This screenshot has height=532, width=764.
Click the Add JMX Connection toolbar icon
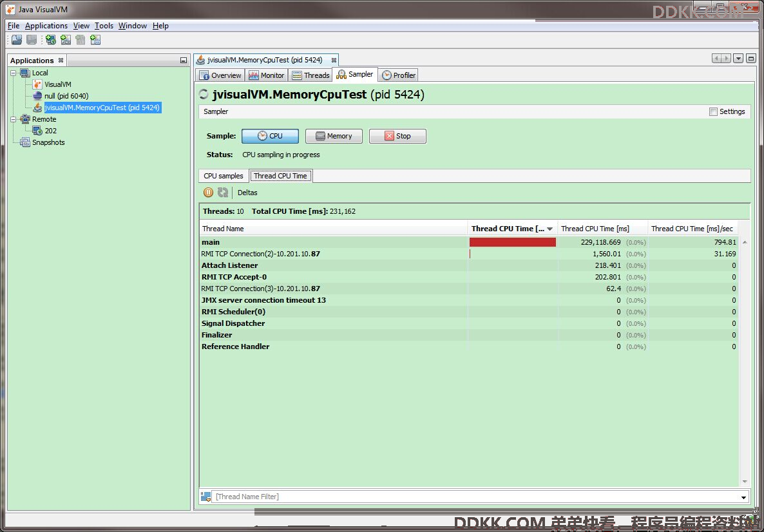tap(66, 40)
